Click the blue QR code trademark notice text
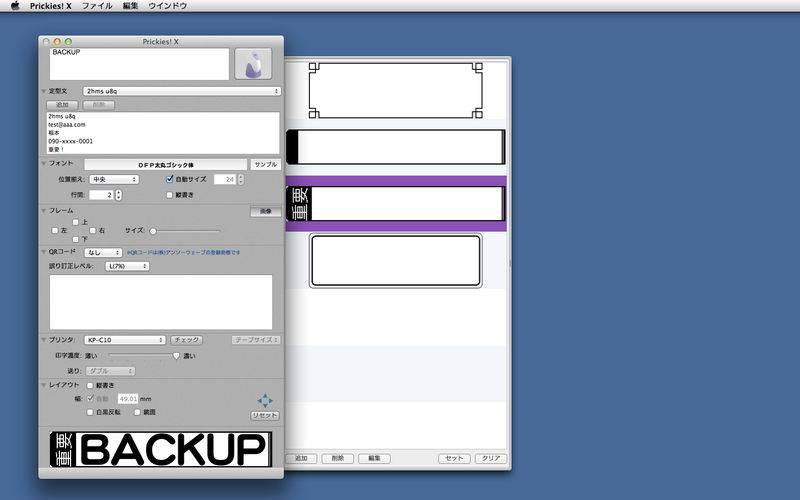Viewport: 800px width, 500px height. (x=184, y=253)
